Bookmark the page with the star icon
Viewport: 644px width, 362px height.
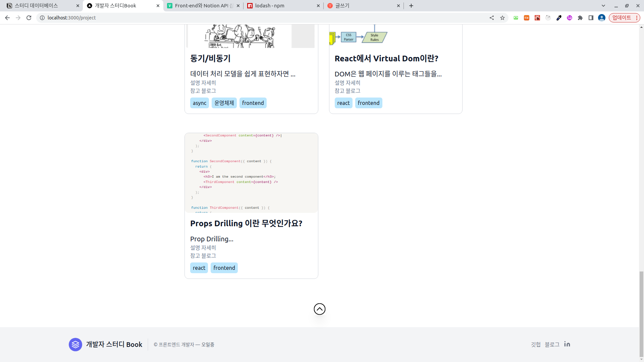(502, 18)
